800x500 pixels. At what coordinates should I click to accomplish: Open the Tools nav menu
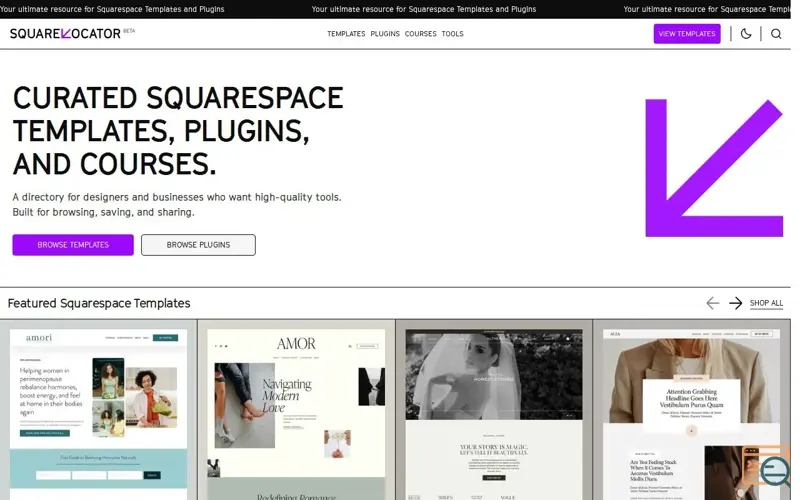453,34
